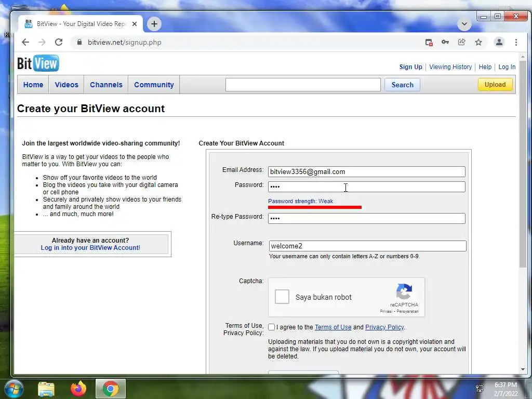The width and height of the screenshot is (532, 399).
Task: Click Log in into your BitView Account
Action: (90, 248)
